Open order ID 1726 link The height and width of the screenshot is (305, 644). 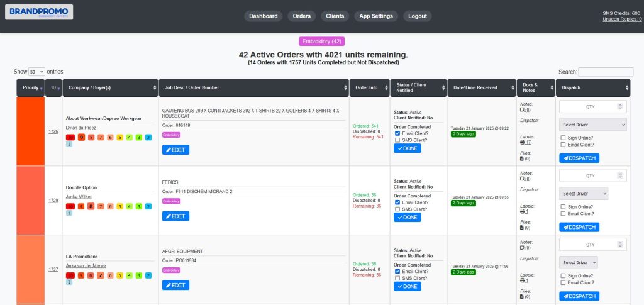[53, 131]
